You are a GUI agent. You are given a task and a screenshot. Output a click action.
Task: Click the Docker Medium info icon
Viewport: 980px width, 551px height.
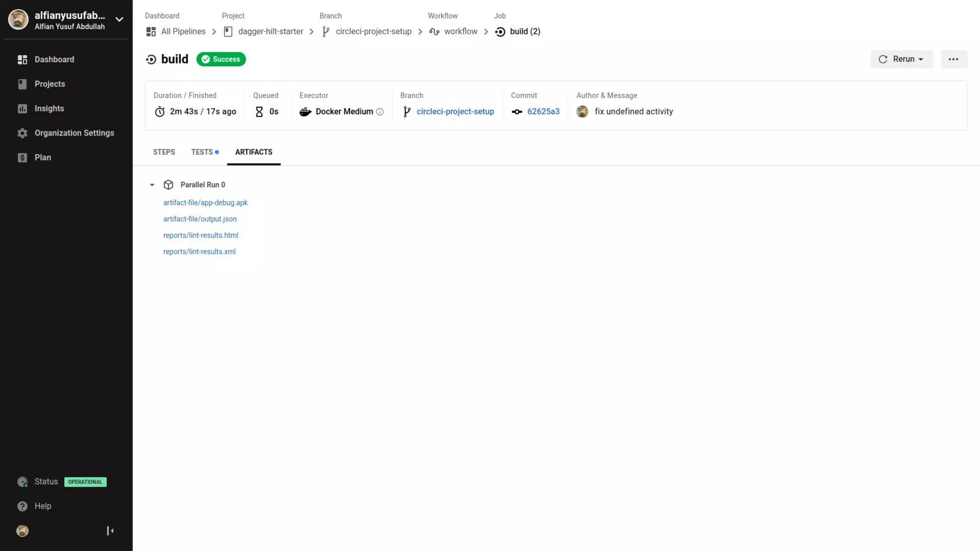click(x=380, y=112)
